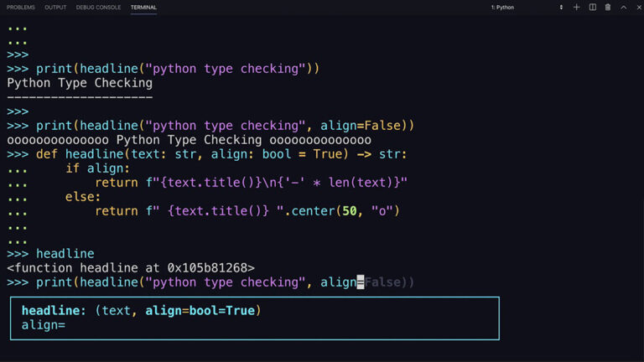Open the Output tab
The image size is (644, 362).
coord(55,8)
